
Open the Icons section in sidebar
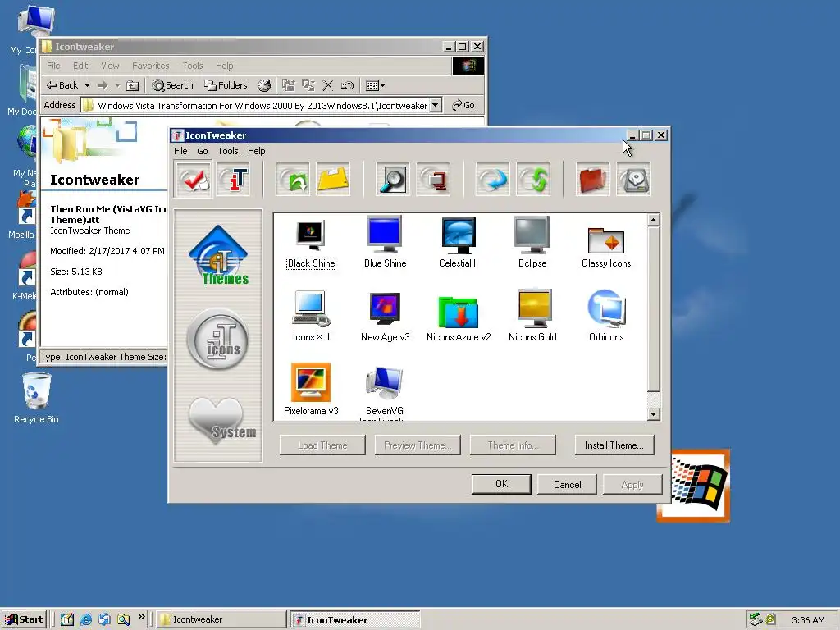pyautogui.click(x=218, y=340)
